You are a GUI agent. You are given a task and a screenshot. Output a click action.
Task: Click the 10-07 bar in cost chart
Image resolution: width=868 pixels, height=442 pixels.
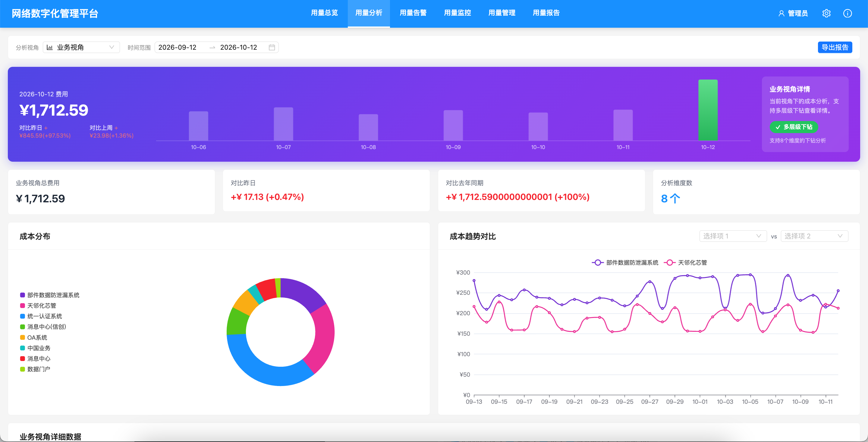click(x=283, y=124)
